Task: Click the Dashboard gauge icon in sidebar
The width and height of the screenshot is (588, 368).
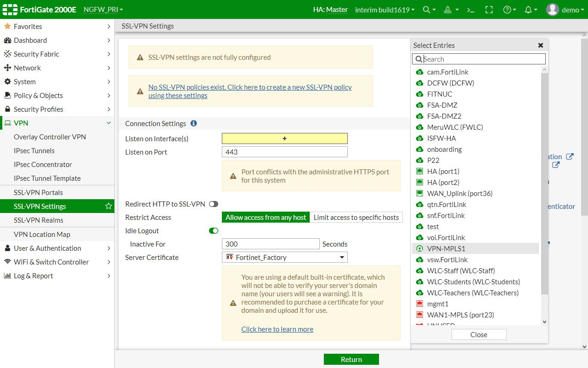Action: [x=7, y=40]
